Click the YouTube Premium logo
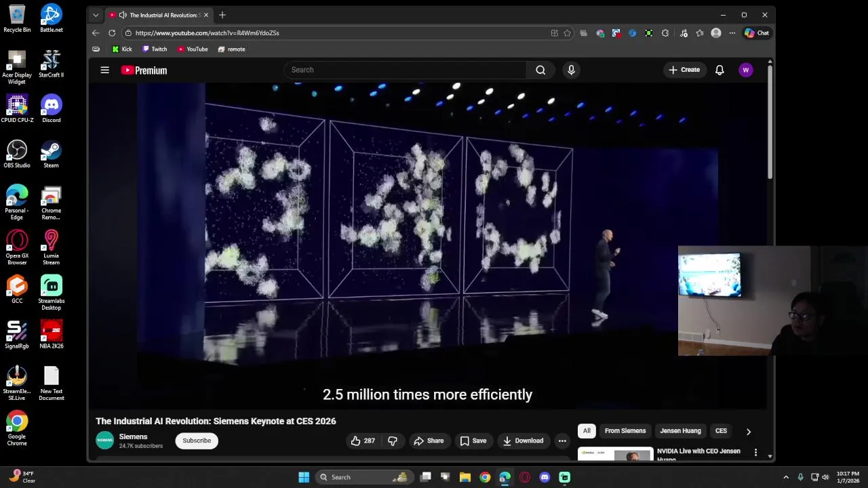868x488 pixels. point(144,70)
